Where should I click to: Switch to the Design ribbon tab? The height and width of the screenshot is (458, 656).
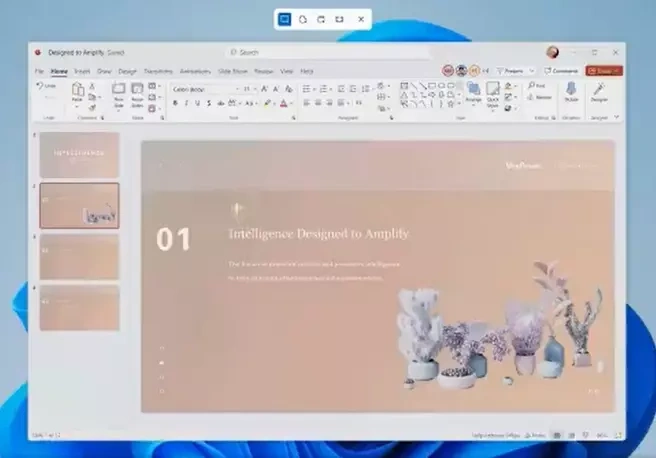click(127, 72)
